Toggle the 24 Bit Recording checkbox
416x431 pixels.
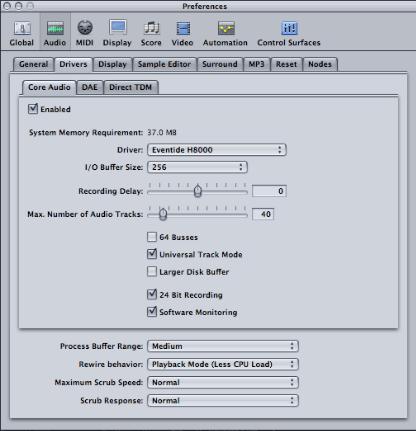tap(152, 294)
